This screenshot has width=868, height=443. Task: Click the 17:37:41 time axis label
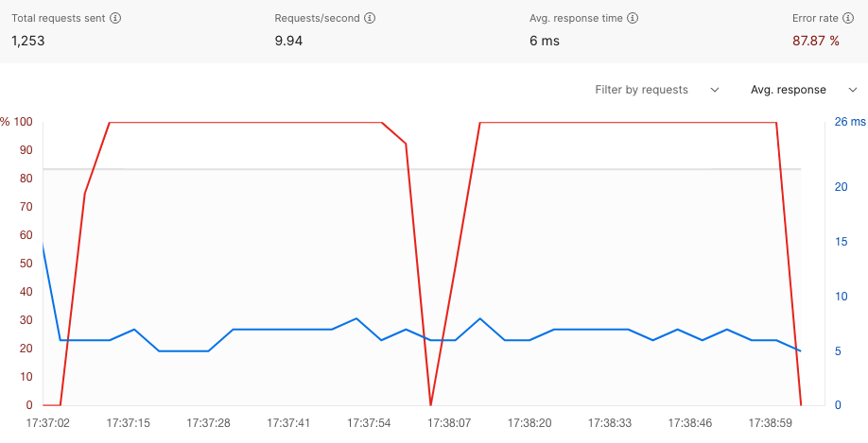(288, 423)
